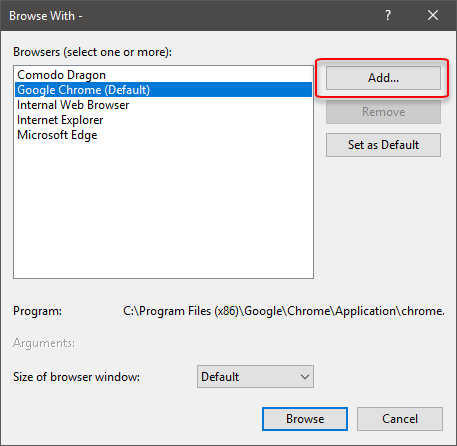This screenshot has width=457, height=446.
Task: Click the Browse button
Action: (x=305, y=419)
